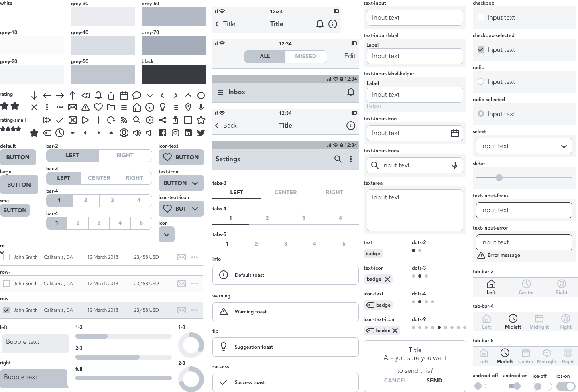
Task: Click the outlined chevron-up icon in the icon grid
Action: [188, 95]
